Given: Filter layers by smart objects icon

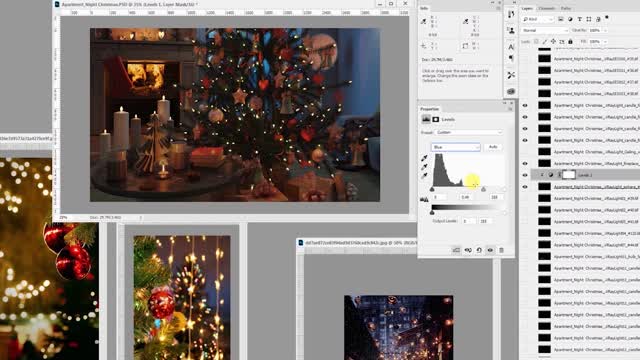Looking at the screenshot, I should [598, 19].
